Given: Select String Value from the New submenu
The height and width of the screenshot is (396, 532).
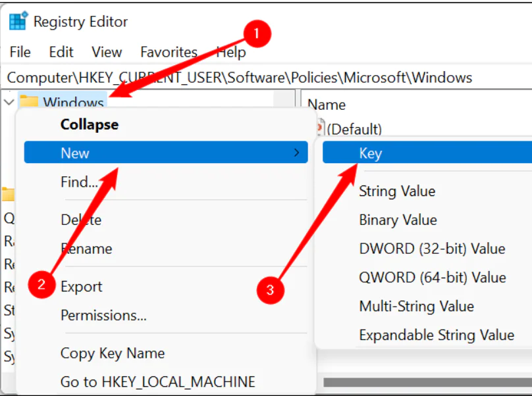Looking at the screenshot, I should [397, 191].
